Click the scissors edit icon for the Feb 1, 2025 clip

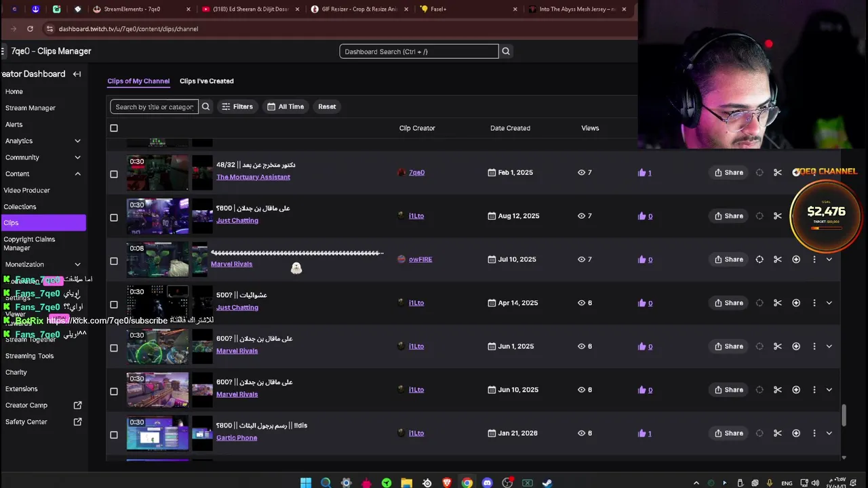pyautogui.click(x=778, y=173)
